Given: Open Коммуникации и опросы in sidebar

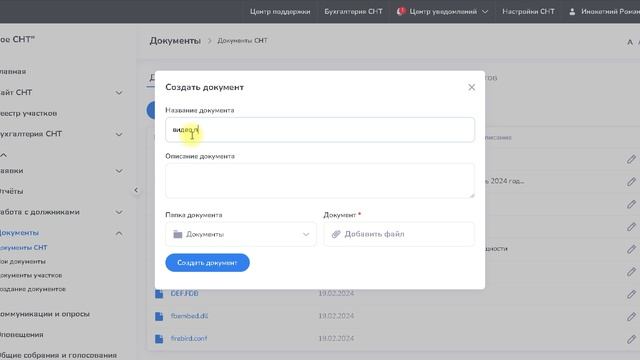Looking at the screenshot, I should [x=45, y=314].
